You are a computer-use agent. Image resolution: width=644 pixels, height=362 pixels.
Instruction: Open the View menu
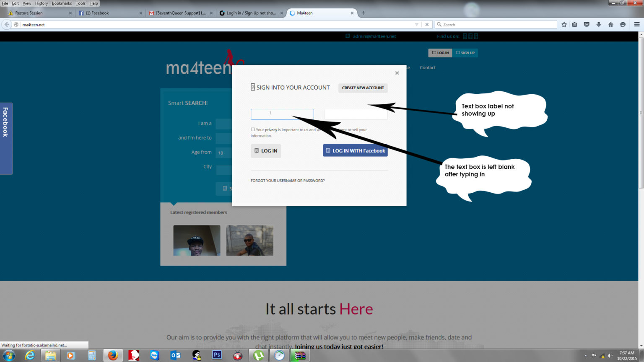click(27, 3)
